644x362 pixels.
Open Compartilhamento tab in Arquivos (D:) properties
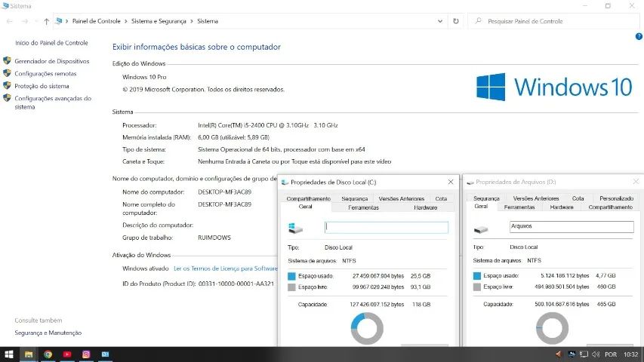[610, 207]
